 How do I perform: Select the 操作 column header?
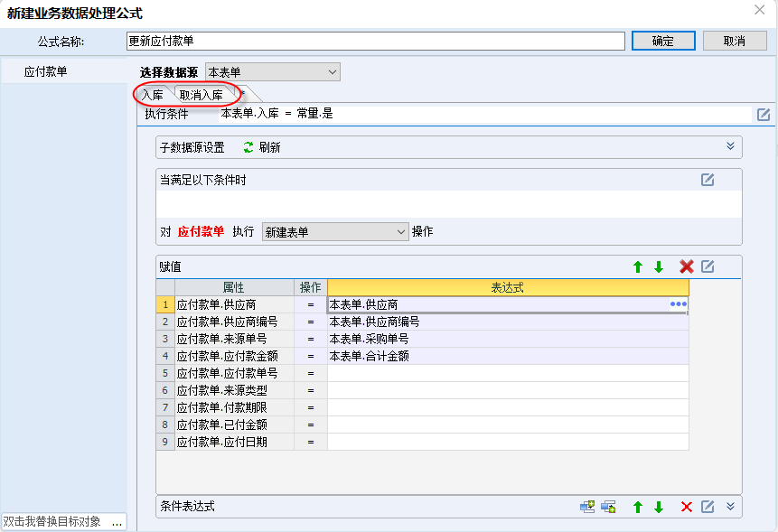(311, 287)
